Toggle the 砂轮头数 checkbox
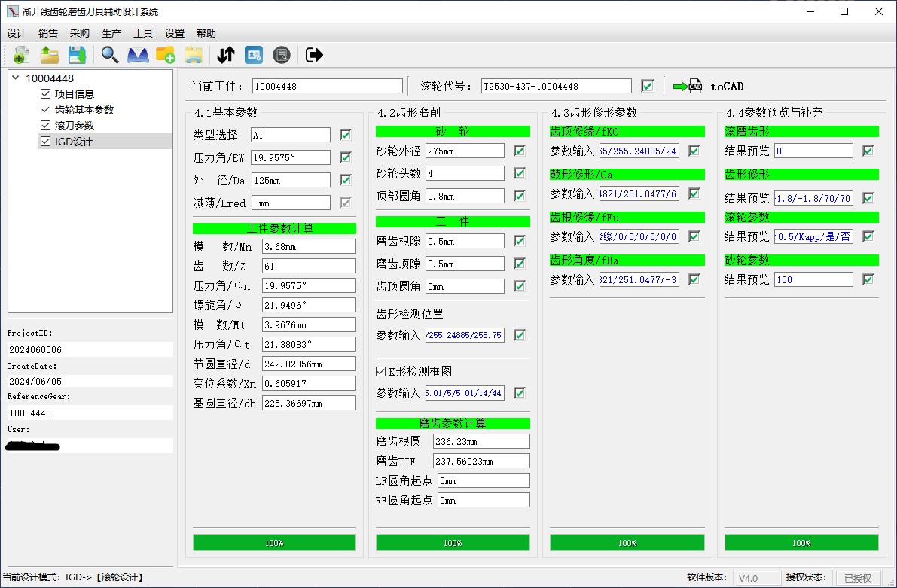The image size is (897, 588). coord(520,172)
